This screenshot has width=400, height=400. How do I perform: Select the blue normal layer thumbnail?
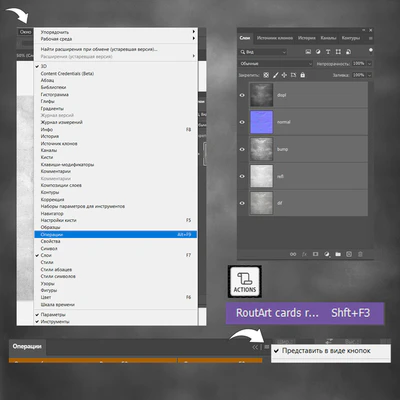click(261, 122)
